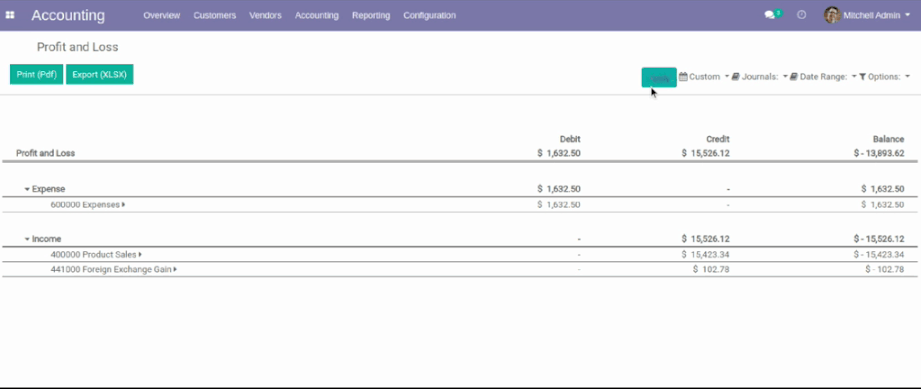Open the Journals filter dropdown

(759, 76)
